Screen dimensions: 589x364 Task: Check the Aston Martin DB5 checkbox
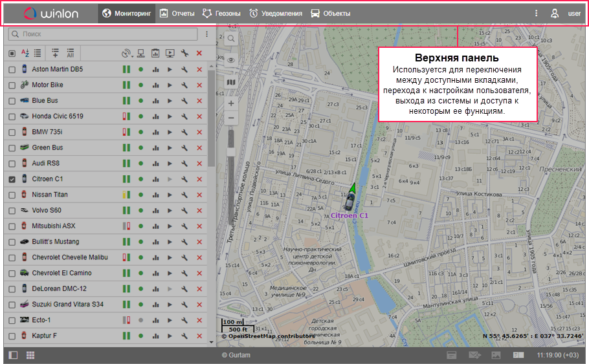12,69
